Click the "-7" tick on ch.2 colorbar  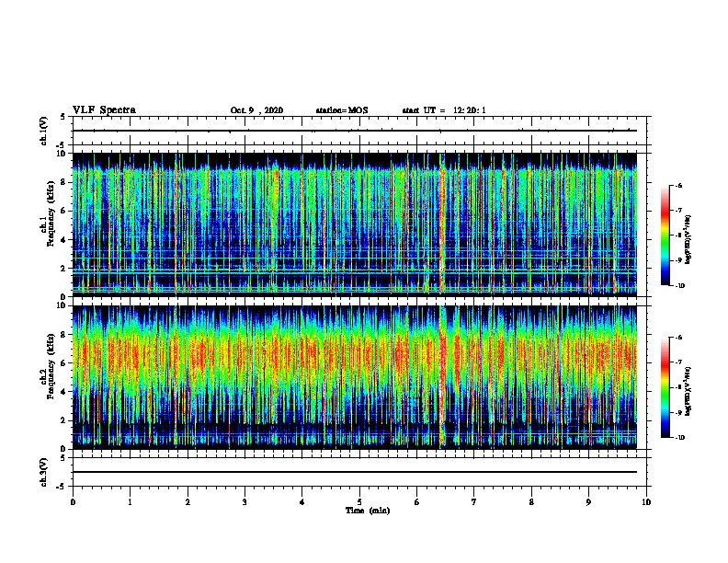pyautogui.click(x=678, y=362)
